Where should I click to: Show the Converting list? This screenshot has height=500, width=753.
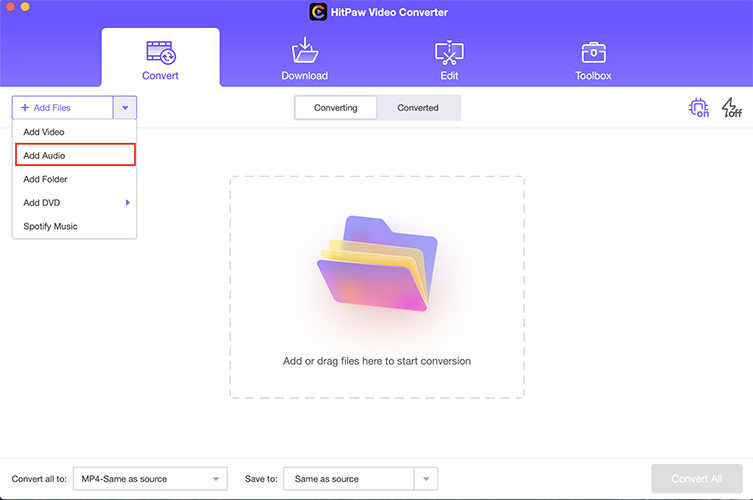tap(336, 108)
